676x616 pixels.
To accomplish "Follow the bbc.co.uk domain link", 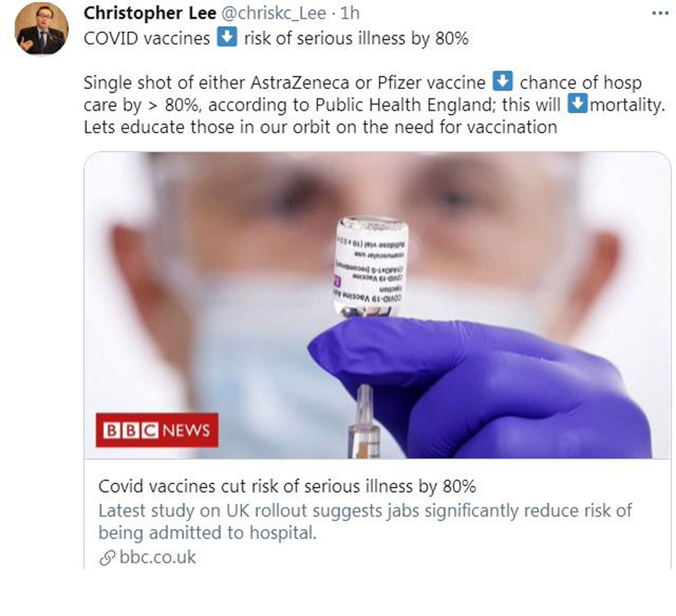I will (x=158, y=557).
